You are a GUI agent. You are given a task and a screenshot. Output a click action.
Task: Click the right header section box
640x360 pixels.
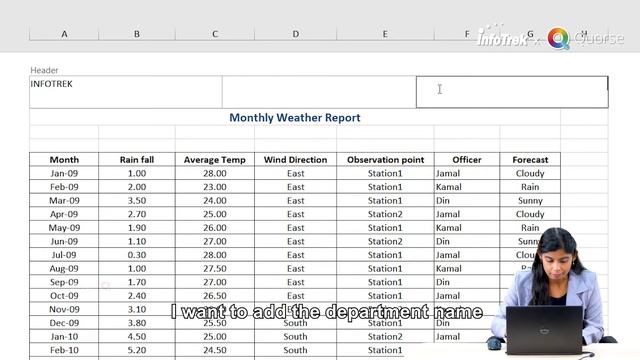pos(512,92)
